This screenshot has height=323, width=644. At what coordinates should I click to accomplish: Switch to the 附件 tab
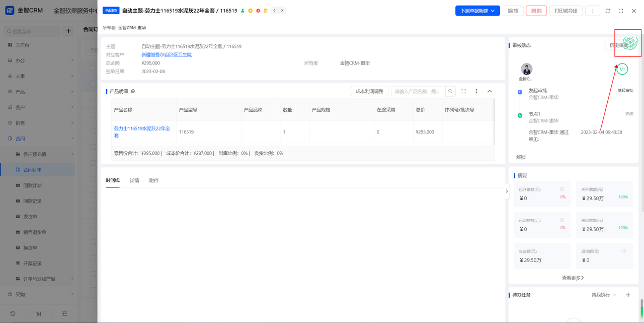(x=154, y=180)
